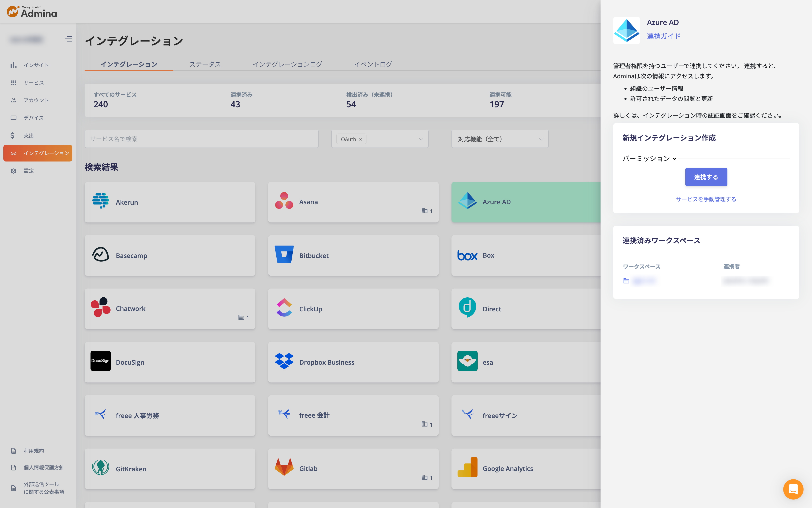Click the Google Analytics logo icon
Image resolution: width=812 pixels, height=508 pixels.
467,467
